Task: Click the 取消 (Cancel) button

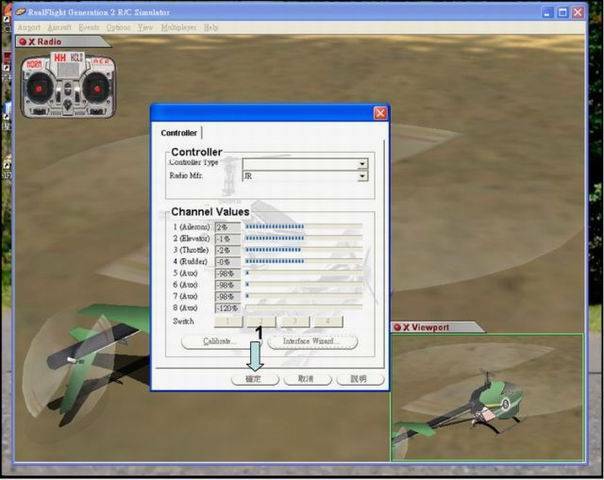Action: point(307,379)
